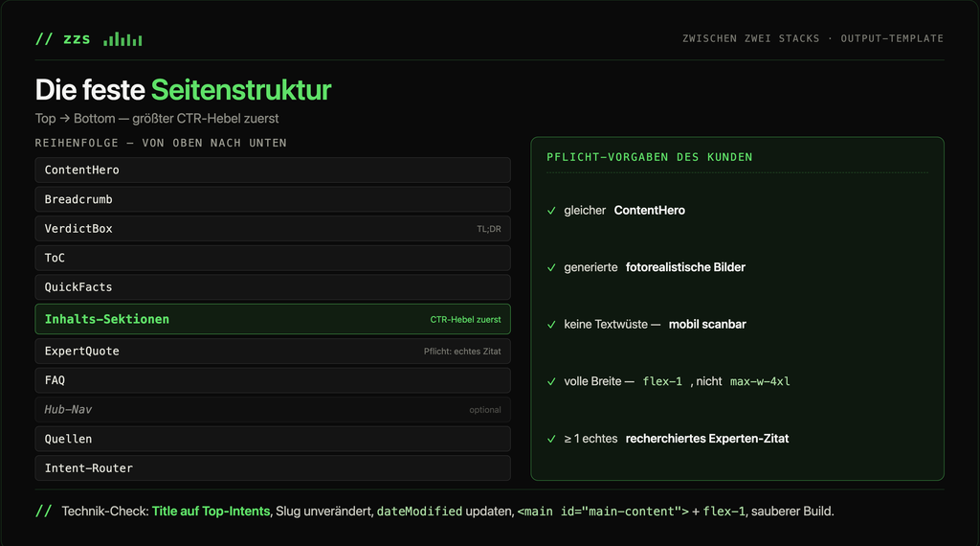The width and height of the screenshot is (980, 546).
Task: Click the optional tag on Hub-Nav
Action: [x=485, y=410]
